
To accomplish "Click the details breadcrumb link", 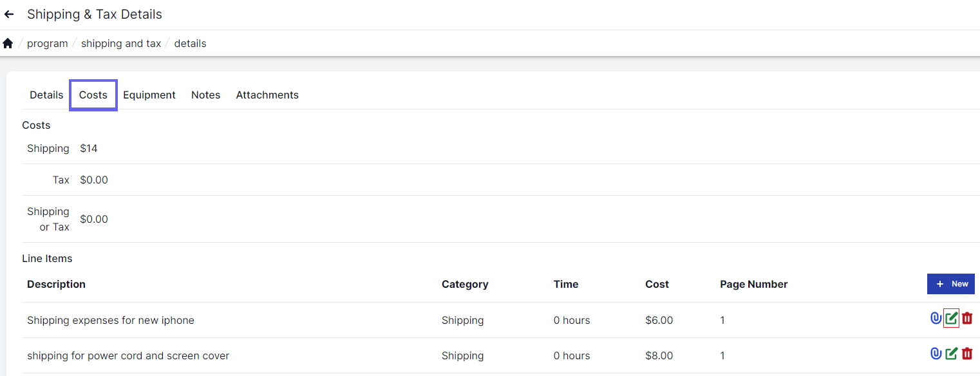I will point(190,43).
